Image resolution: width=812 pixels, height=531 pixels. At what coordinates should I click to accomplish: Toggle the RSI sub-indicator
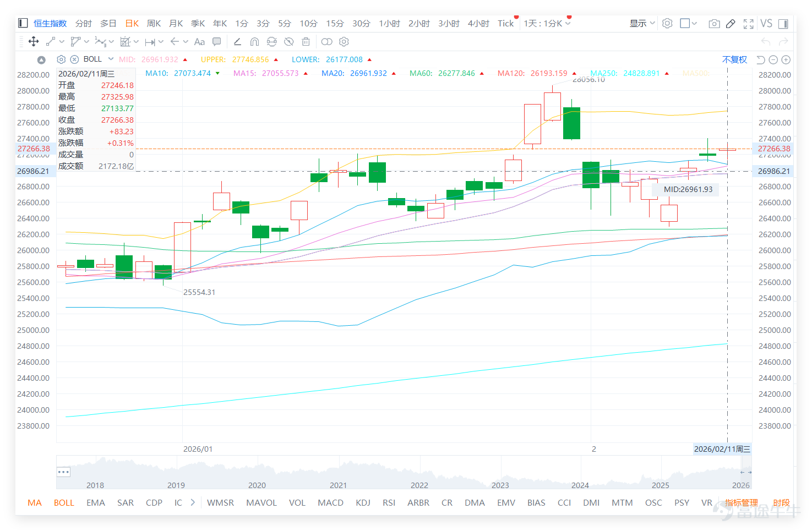click(x=389, y=502)
